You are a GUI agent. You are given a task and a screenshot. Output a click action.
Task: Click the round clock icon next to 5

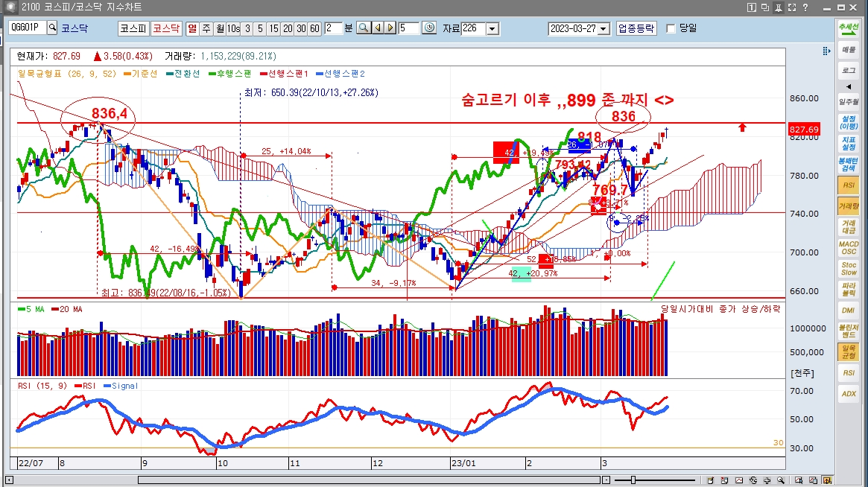tap(429, 28)
